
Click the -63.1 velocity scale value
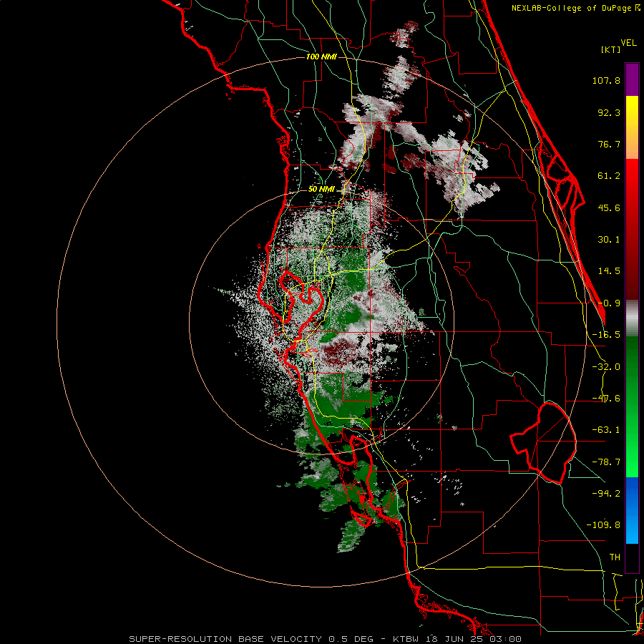606,430
